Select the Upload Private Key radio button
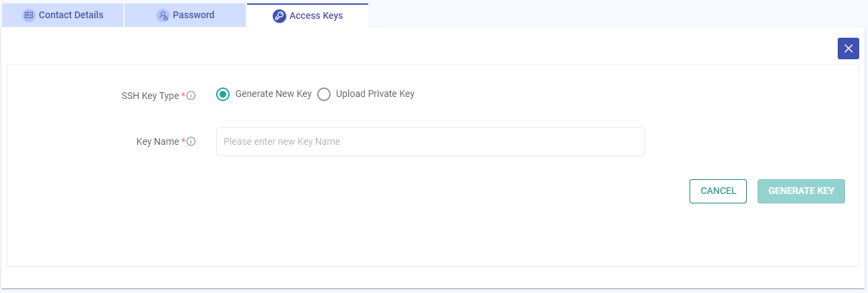Viewport: 868px width, 293px height. 324,94
